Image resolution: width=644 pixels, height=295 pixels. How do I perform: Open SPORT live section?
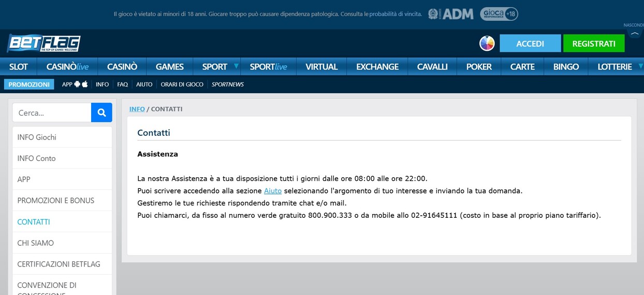click(268, 66)
